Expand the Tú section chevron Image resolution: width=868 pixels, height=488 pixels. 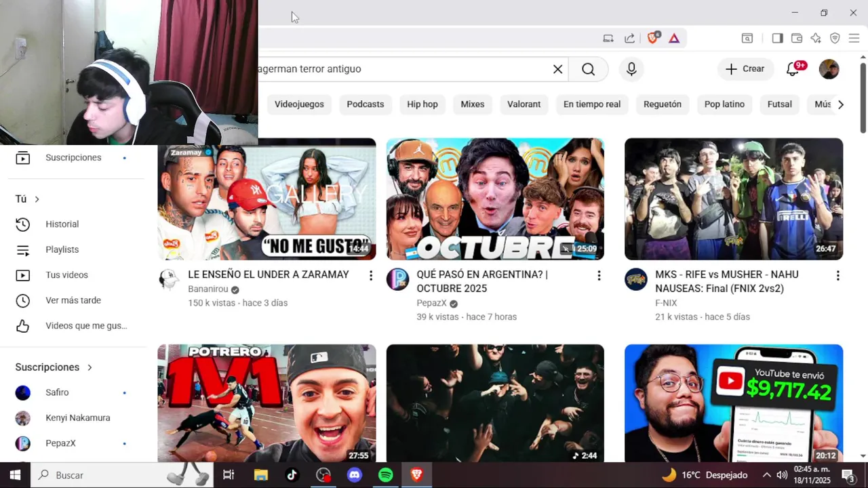37,199
